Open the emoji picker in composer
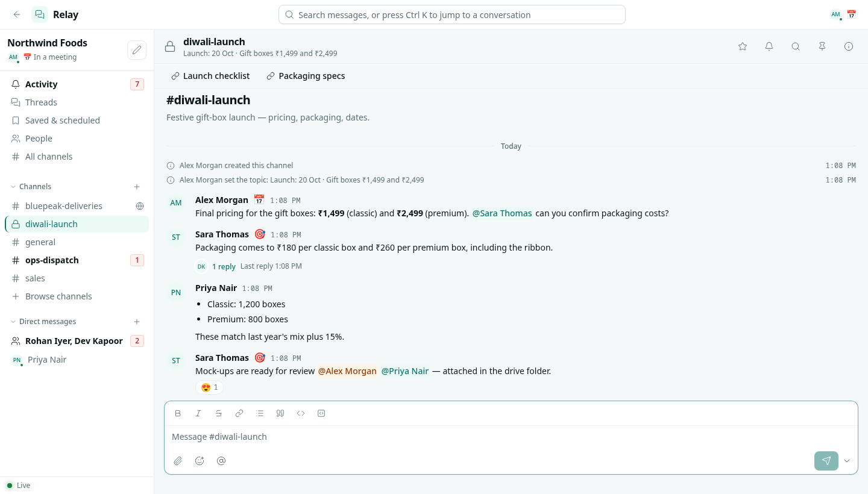868x494 pixels. [200, 461]
